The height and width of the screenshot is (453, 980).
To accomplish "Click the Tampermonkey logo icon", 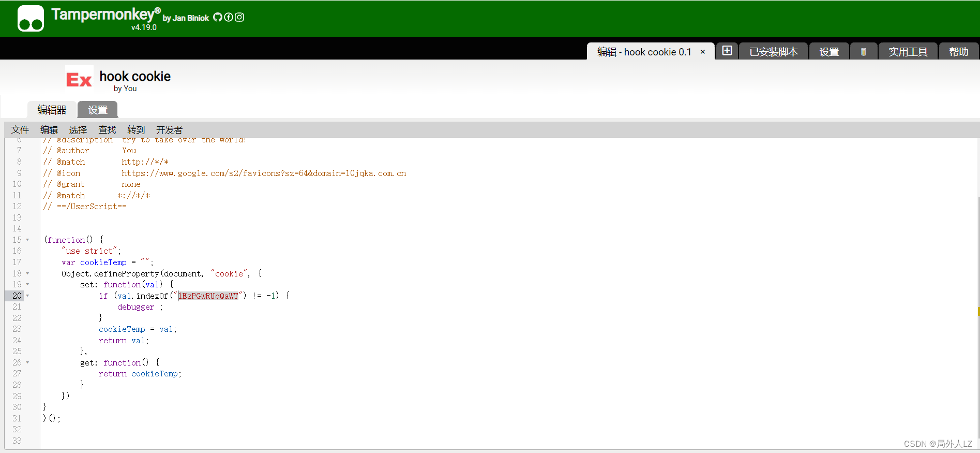I will pyautogui.click(x=31, y=18).
